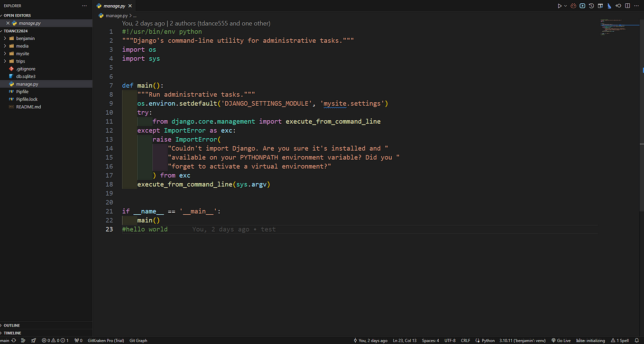The height and width of the screenshot is (344, 644).
Task: Click the branch-like icon beside the sync icon
Action: click(23, 340)
